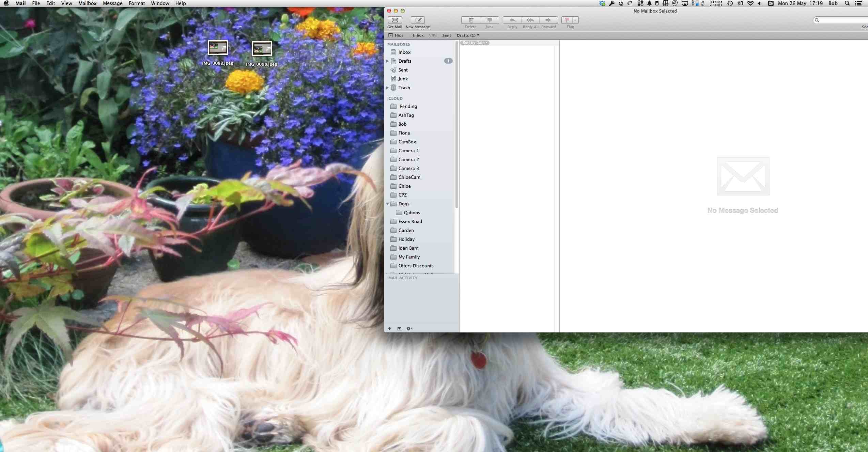Select IMG_0089.jpeg desktop thumbnail
The image size is (868, 452).
tap(218, 48)
